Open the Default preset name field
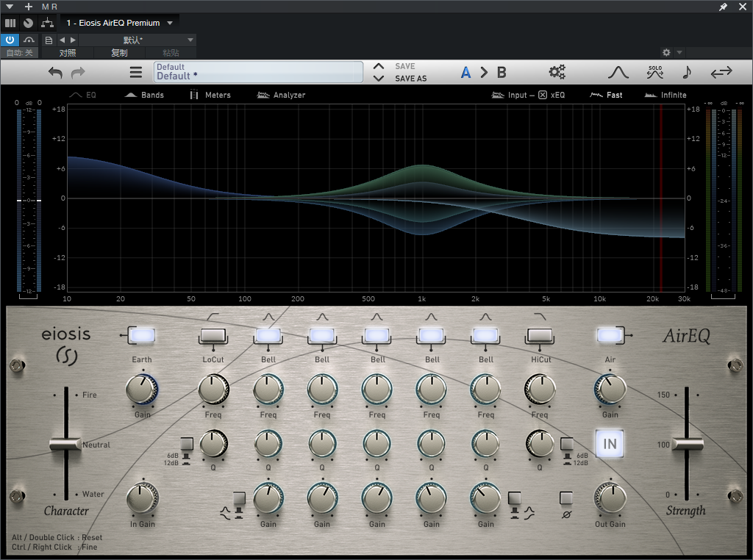This screenshot has width=753, height=560. click(x=258, y=72)
